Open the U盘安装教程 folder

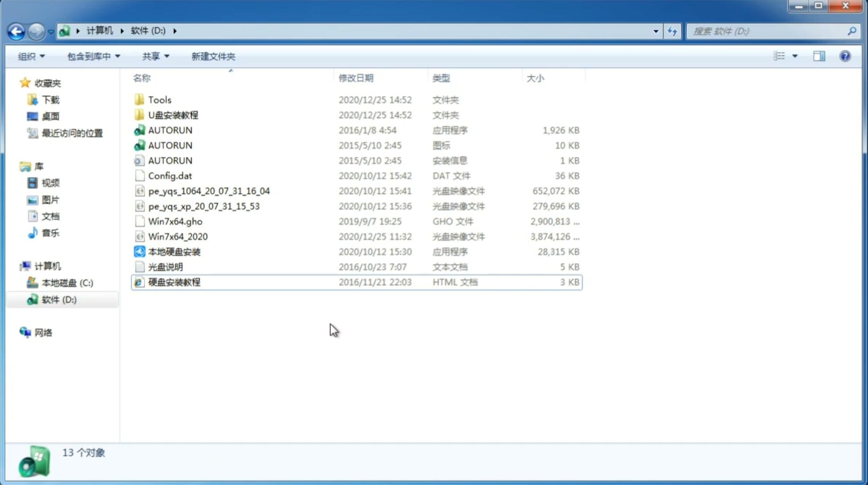[x=173, y=115]
